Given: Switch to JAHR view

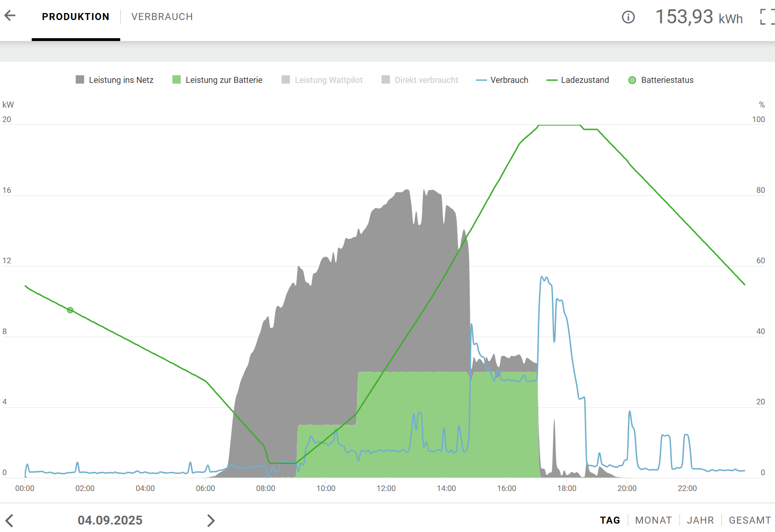Looking at the screenshot, I should 700,520.
